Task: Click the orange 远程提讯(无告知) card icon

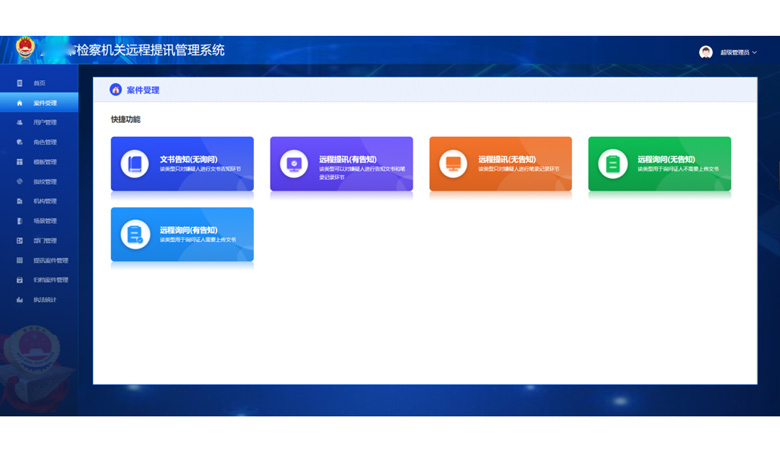Action: point(453,164)
